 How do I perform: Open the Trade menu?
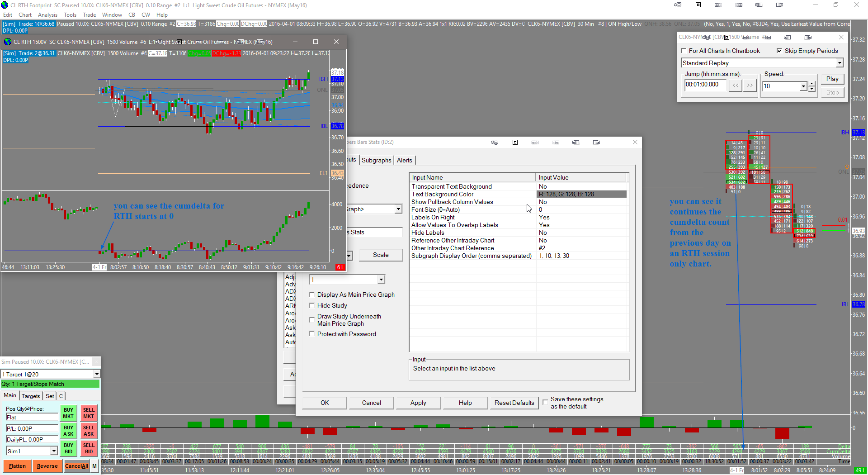click(90, 15)
